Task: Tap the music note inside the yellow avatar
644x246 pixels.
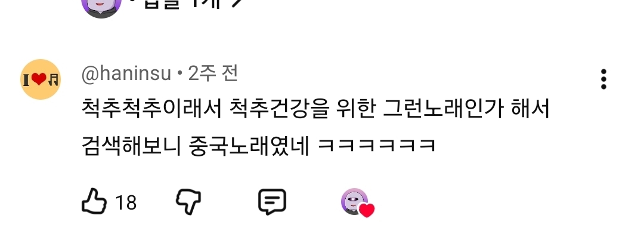Action: tap(54, 79)
